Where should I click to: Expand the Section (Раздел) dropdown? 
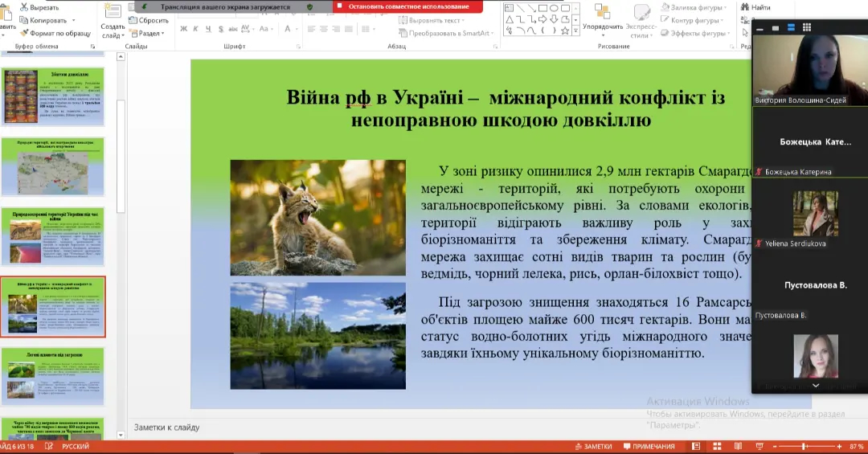(147, 34)
